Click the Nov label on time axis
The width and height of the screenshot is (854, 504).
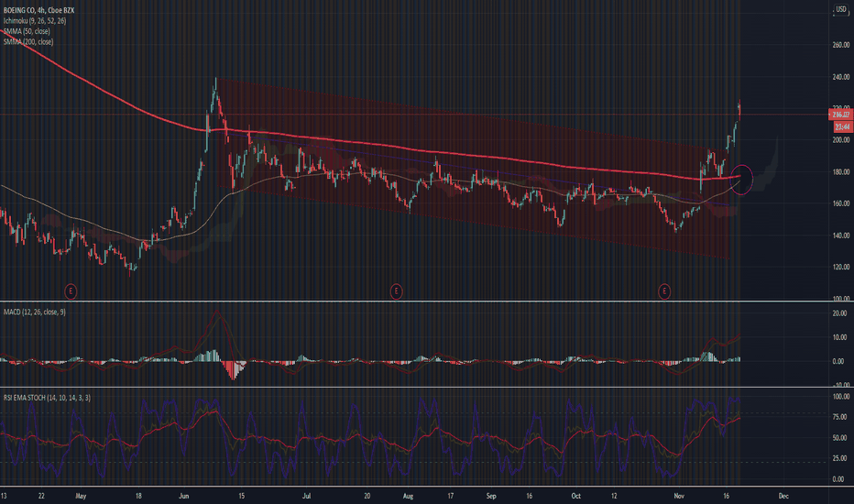click(679, 496)
